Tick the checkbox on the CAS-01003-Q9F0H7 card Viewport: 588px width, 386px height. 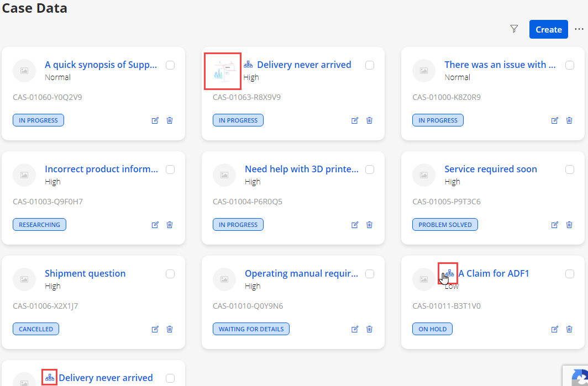click(170, 170)
